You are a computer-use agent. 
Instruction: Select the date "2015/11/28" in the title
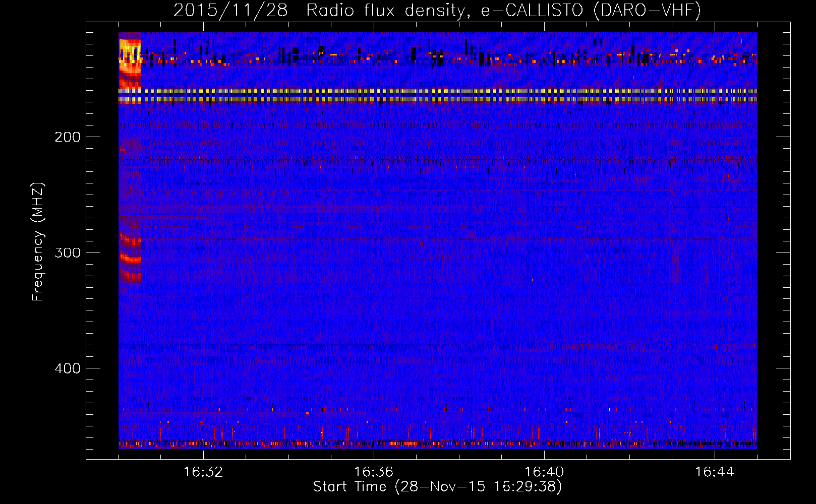[230, 10]
